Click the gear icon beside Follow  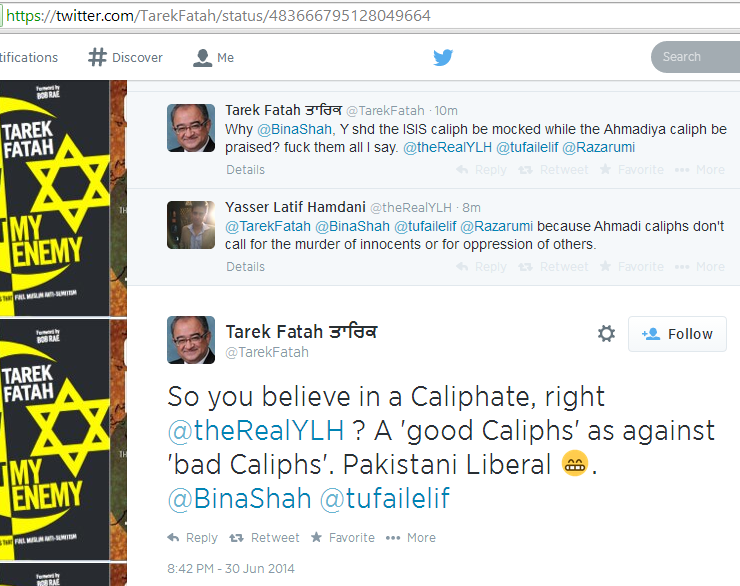coord(606,334)
